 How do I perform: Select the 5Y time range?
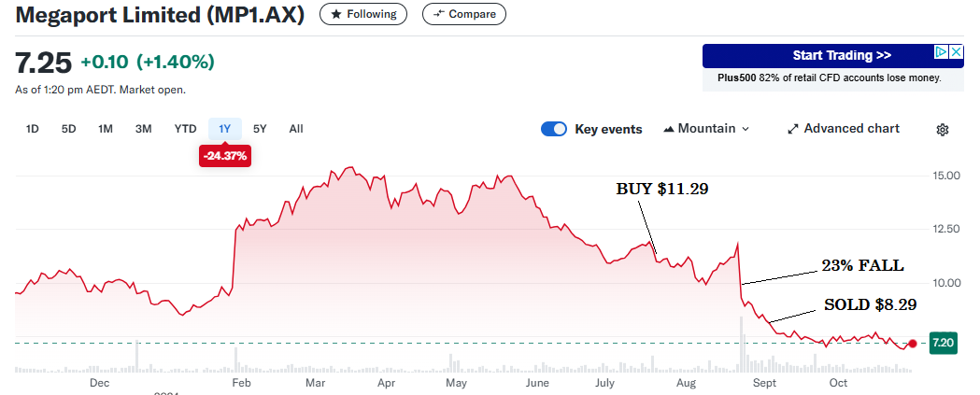(260, 129)
